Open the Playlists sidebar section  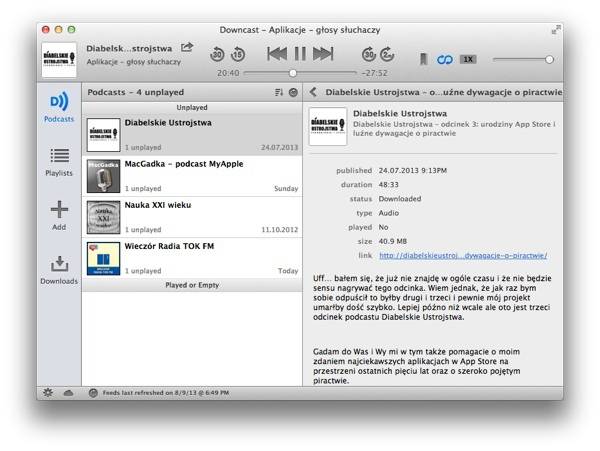[59, 162]
